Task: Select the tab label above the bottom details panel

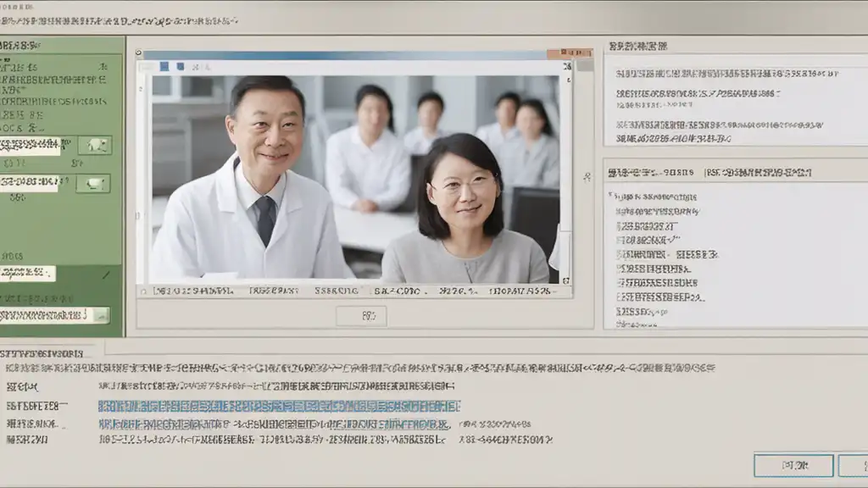Action: pyautogui.click(x=42, y=353)
